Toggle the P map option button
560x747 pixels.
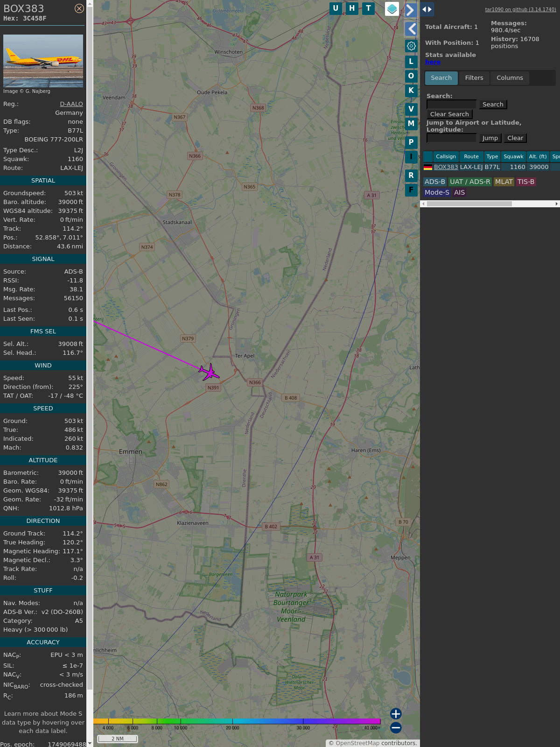411,142
